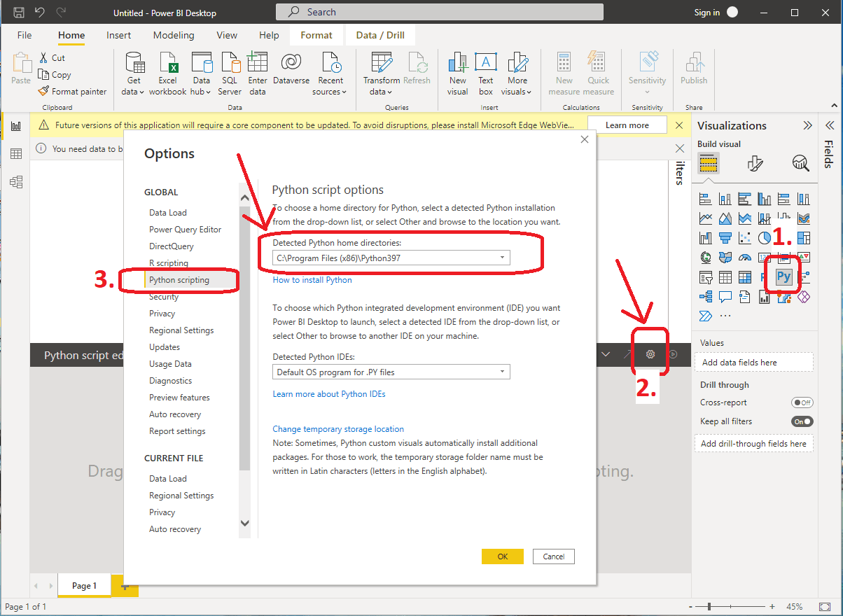843x616 pixels.
Task: Click the zoom slider in status bar
Action: [731, 606]
